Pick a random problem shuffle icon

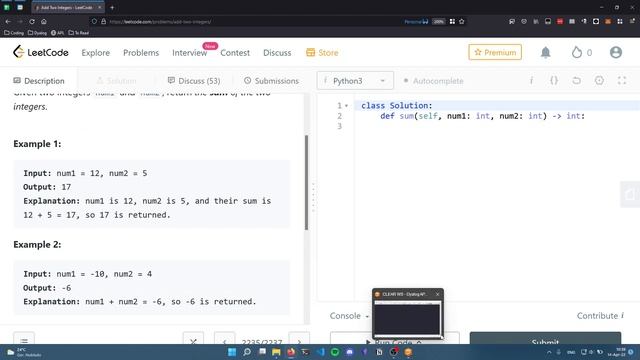[193, 339]
